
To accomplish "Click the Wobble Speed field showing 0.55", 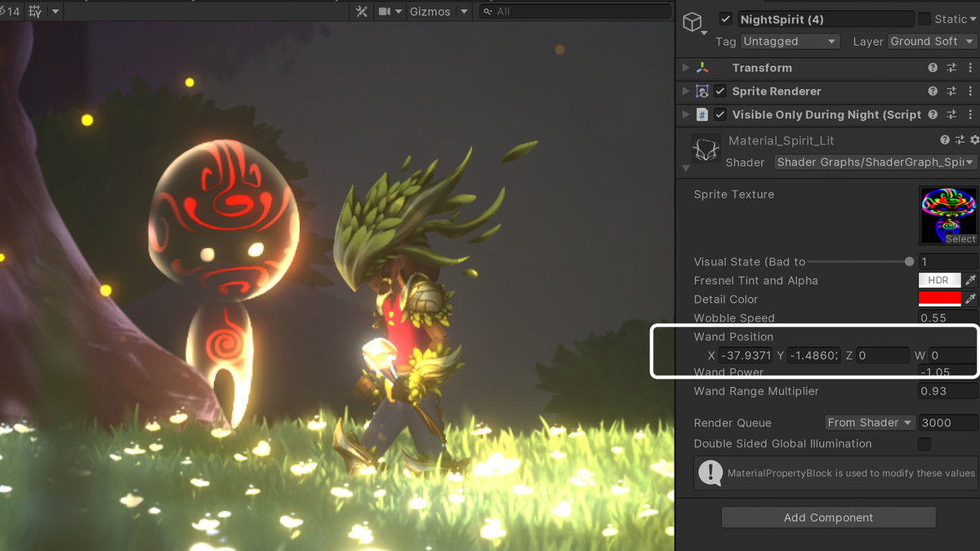I will tap(948, 318).
